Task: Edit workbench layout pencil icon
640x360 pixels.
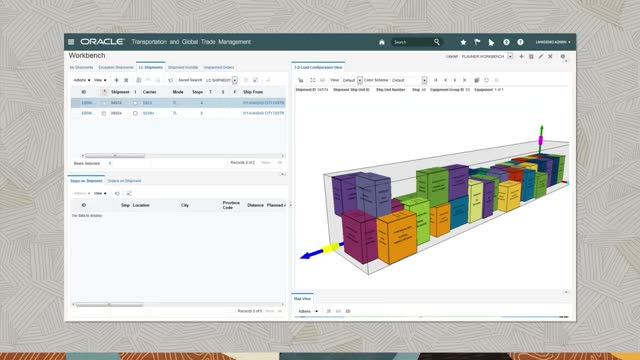Action: point(540,56)
